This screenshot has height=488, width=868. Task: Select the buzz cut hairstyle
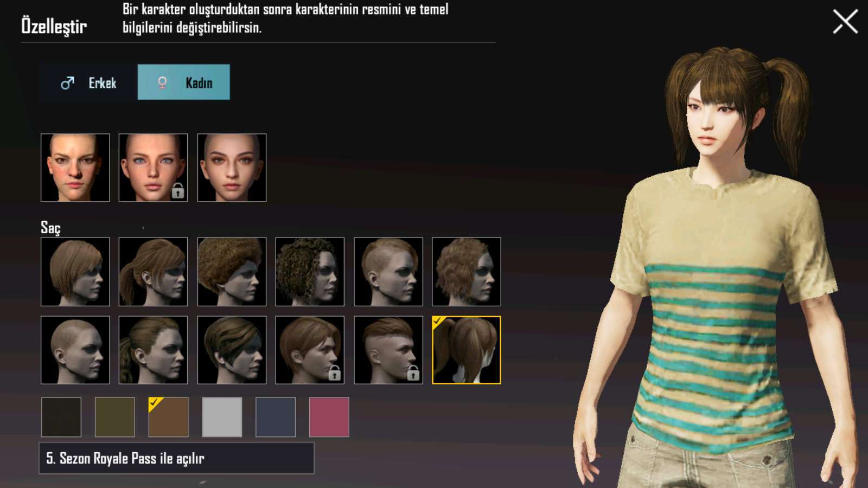(x=75, y=350)
